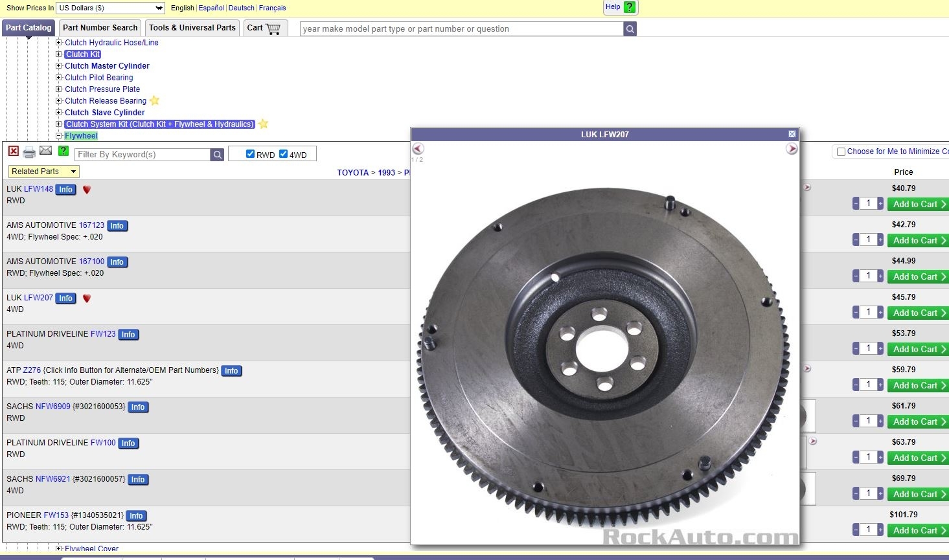Add the $40.79 LUK flywheel to cart
Viewport: 949px width, 560px height.
[x=919, y=205]
